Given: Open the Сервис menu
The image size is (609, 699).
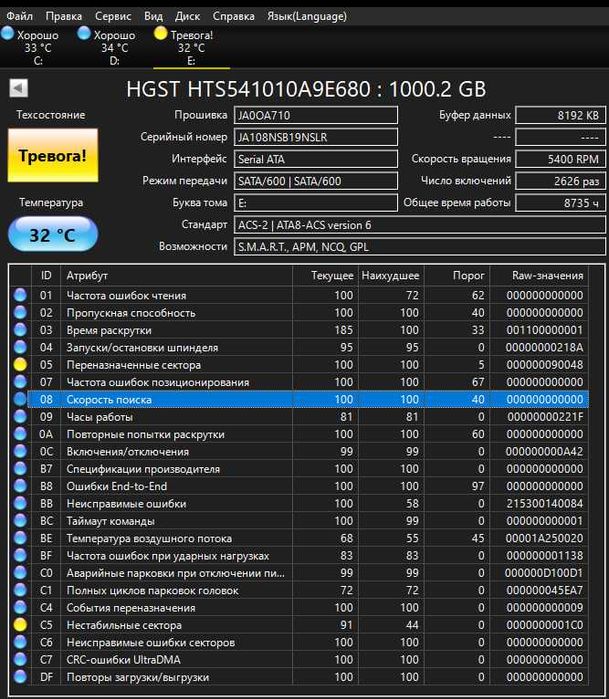Looking at the screenshot, I should (113, 16).
